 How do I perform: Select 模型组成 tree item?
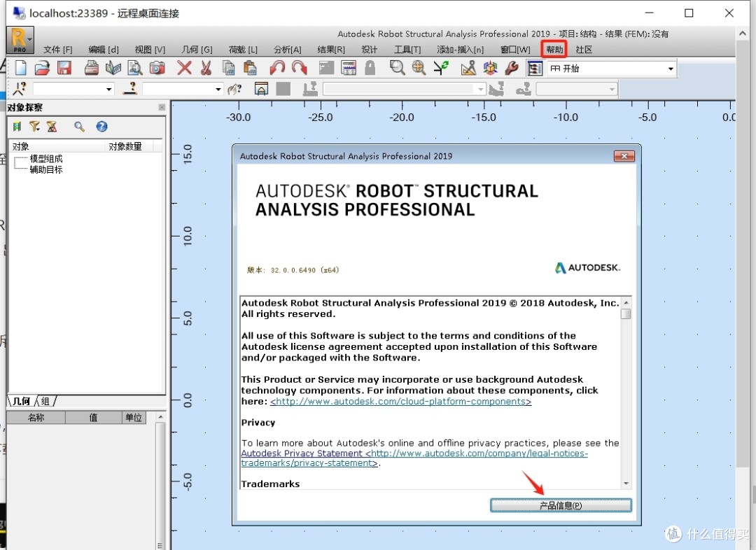pos(46,159)
